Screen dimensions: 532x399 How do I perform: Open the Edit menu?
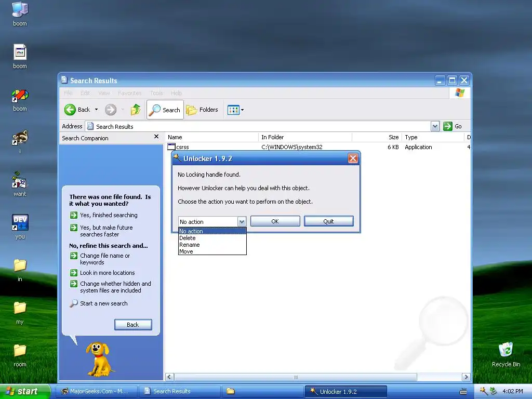coord(85,93)
